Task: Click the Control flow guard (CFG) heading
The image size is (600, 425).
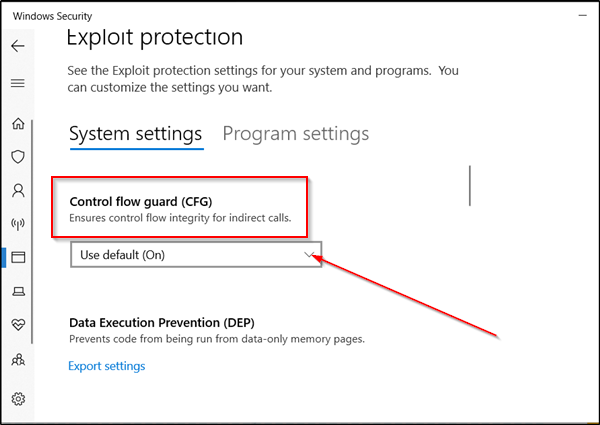Action: coord(140,201)
